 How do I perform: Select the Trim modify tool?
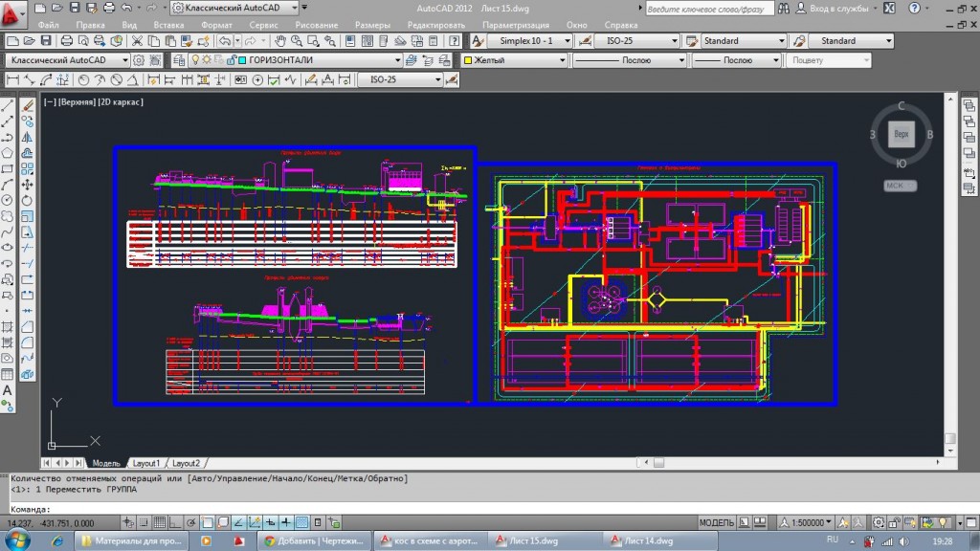(x=27, y=248)
